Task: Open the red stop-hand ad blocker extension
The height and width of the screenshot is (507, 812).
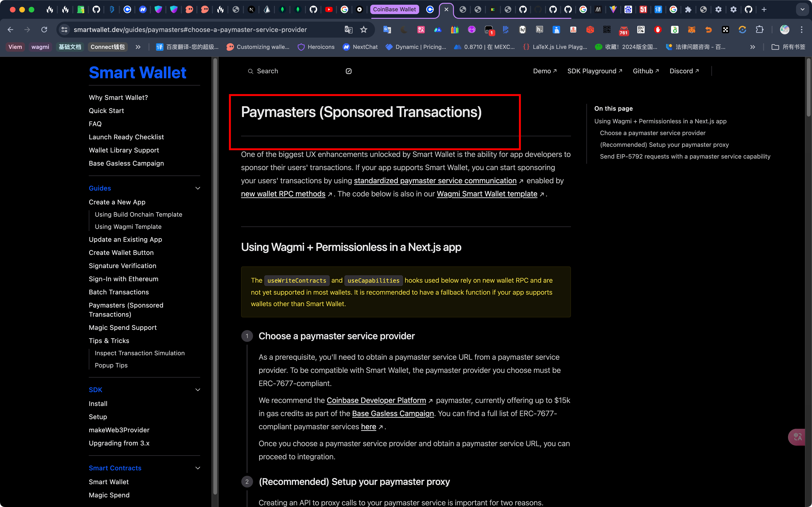Action: [x=658, y=30]
